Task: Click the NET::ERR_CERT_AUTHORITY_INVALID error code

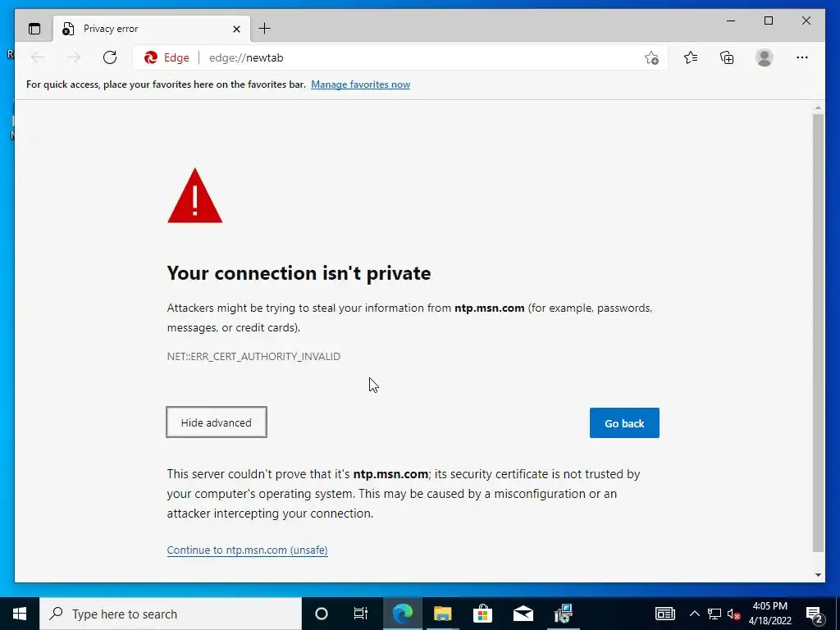Action: coord(253,357)
